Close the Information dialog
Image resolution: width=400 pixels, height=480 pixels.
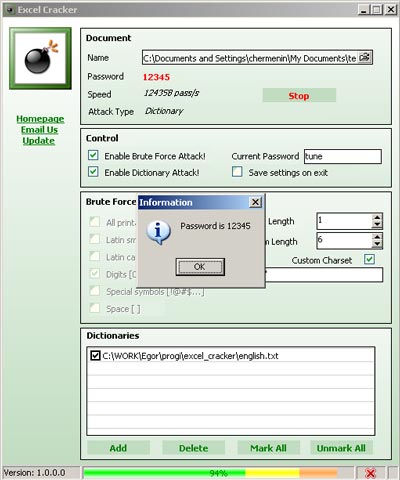point(255,202)
